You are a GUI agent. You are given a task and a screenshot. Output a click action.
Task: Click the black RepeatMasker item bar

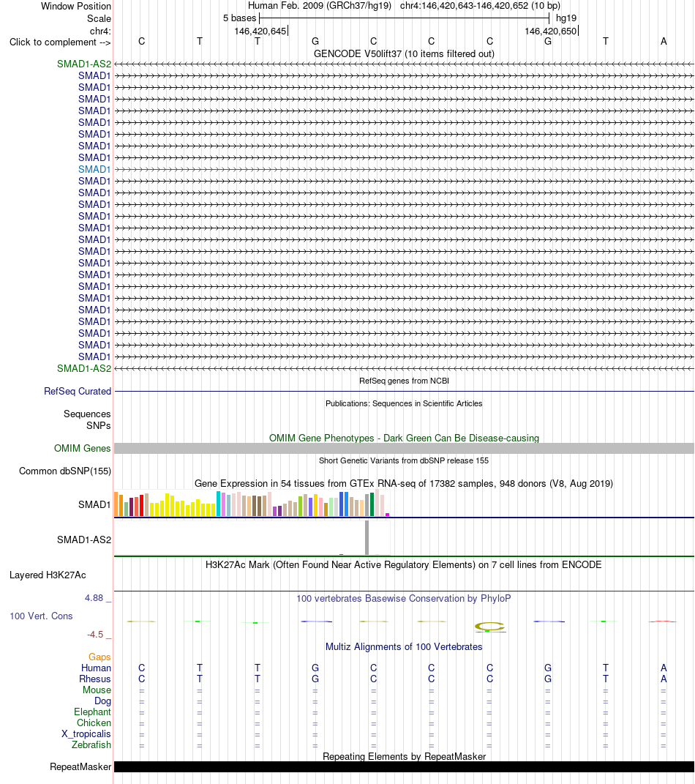(405, 767)
